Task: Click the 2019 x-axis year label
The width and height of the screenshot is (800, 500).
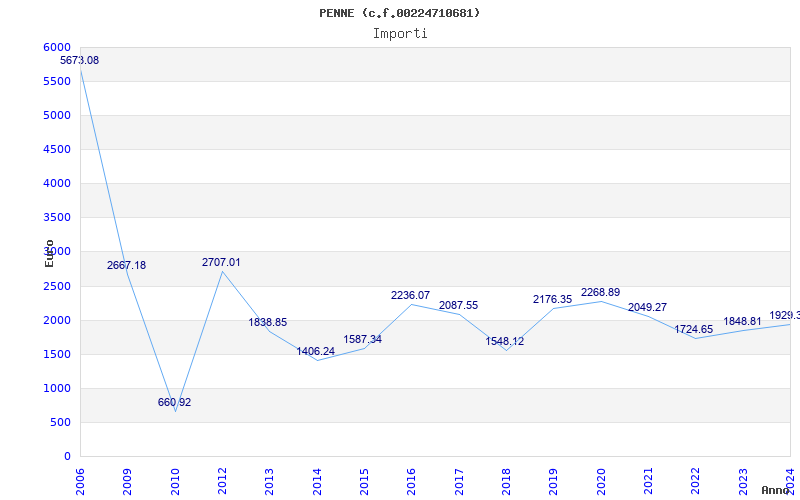Action: click(554, 481)
